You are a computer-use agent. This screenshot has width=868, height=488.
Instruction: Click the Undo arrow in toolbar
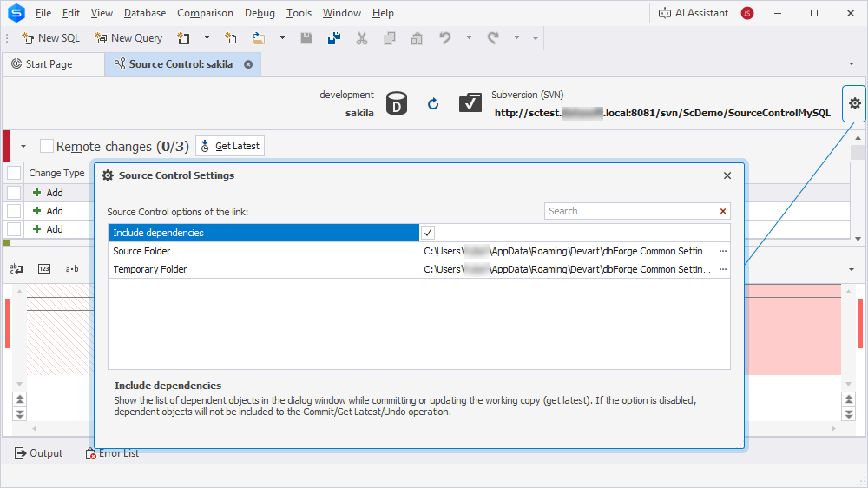coord(445,38)
